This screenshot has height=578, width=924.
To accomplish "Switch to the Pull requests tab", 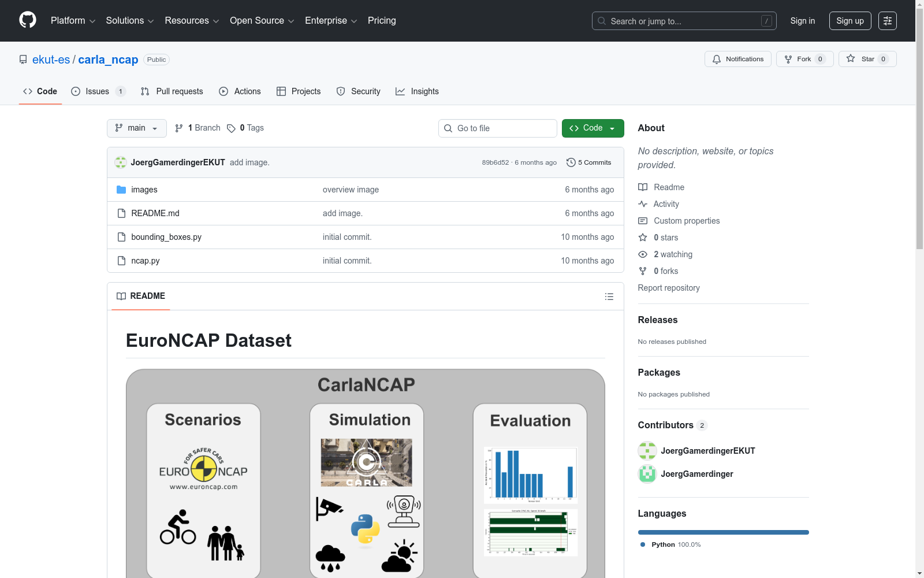I will 172,91.
